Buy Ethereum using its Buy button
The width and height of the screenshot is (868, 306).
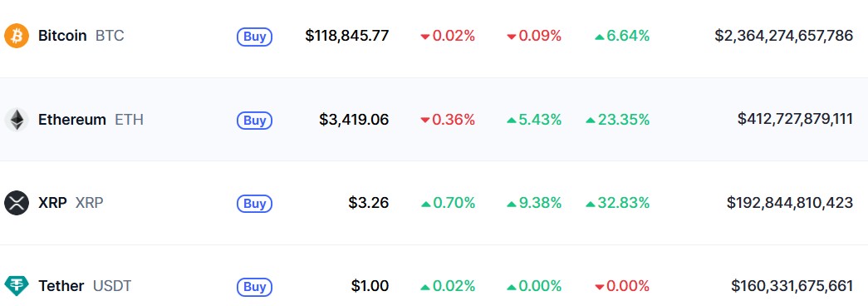point(255,121)
